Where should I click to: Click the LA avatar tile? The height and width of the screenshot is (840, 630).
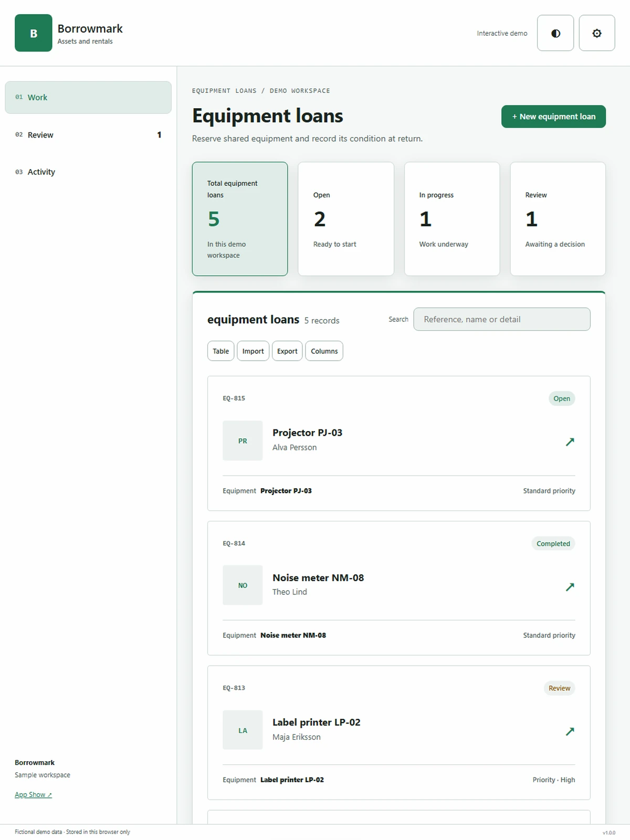click(243, 730)
